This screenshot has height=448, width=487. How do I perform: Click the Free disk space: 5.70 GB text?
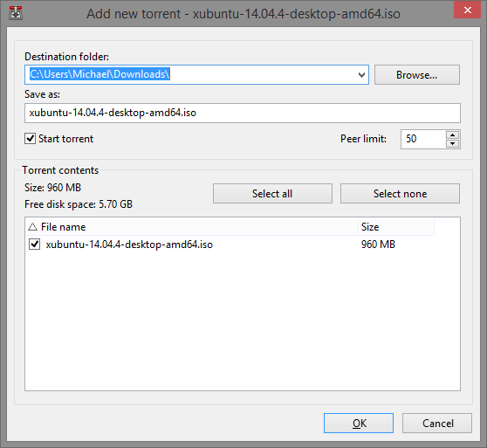tap(79, 204)
